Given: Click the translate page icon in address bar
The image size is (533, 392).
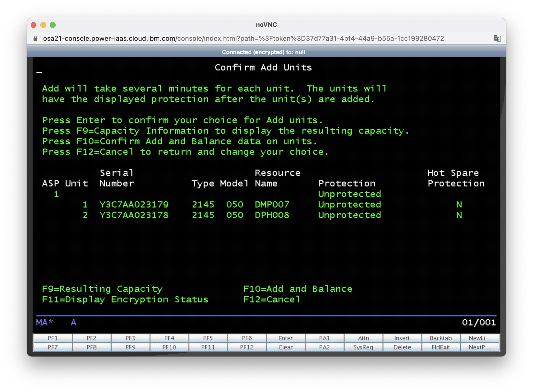Looking at the screenshot, I should coord(497,38).
